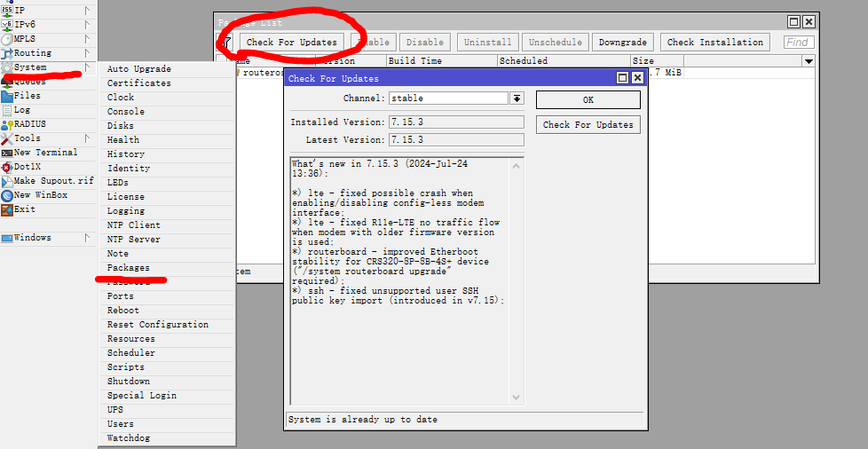Image resolution: width=868 pixels, height=449 pixels.
Task: Click the Log icon in sidebar
Action: click(6, 110)
